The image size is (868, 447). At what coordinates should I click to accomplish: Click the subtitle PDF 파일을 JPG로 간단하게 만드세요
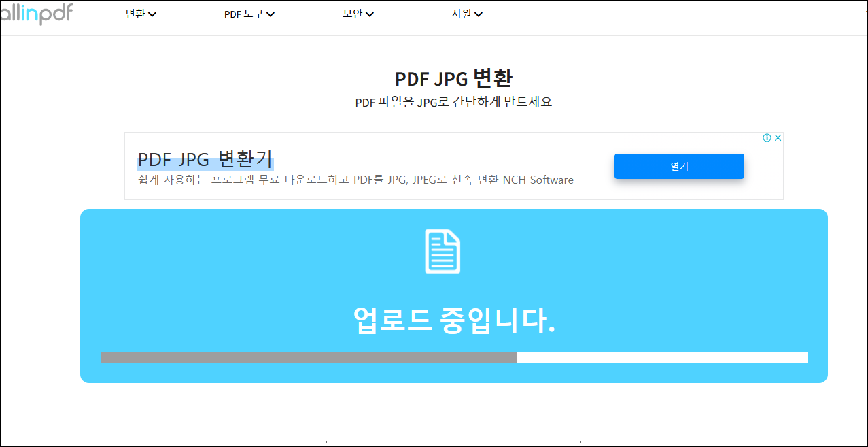point(453,102)
